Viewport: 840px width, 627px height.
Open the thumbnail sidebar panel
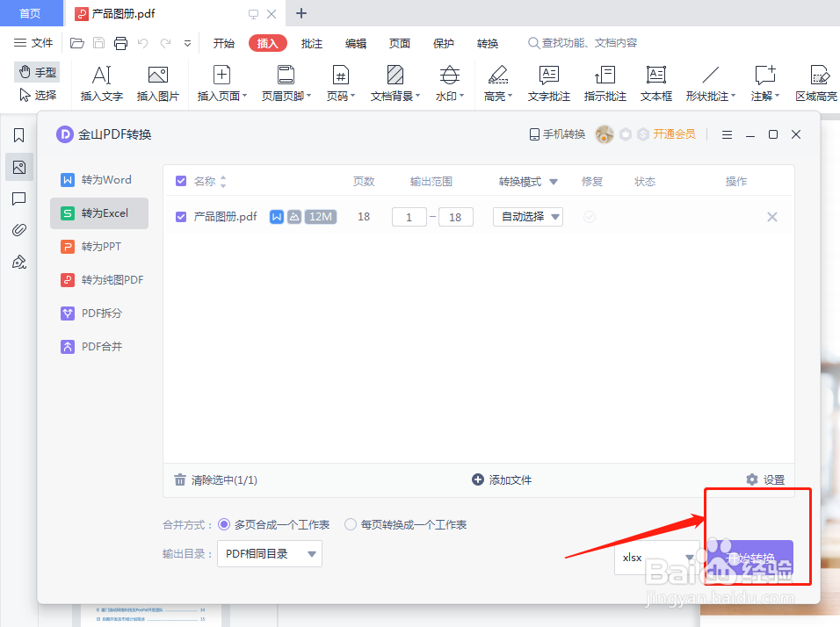[x=19, y=167]
